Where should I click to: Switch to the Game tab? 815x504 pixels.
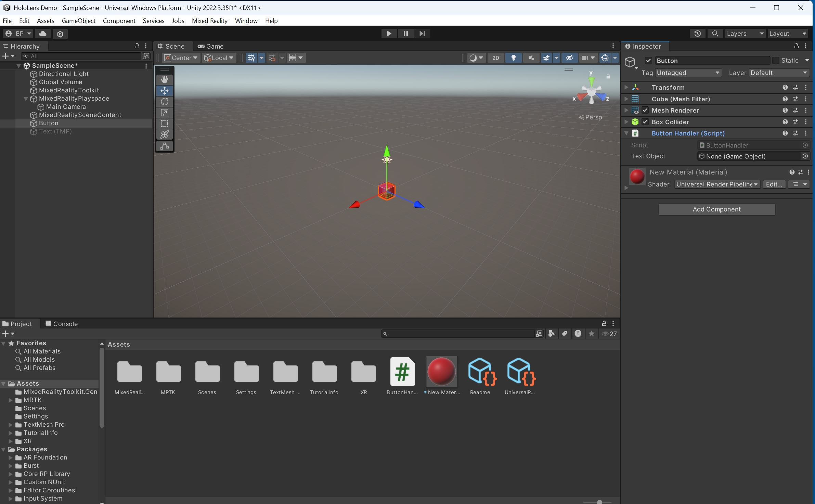click(210, 46)
